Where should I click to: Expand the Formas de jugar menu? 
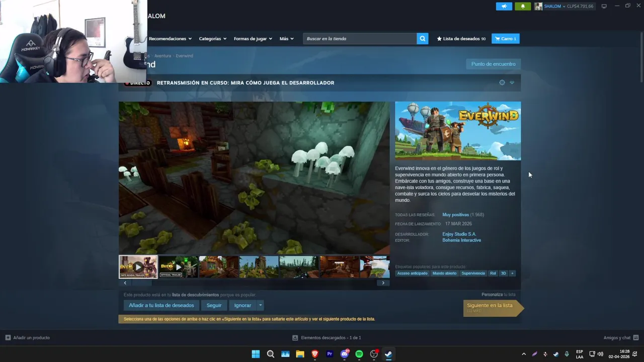coord(253,39)
